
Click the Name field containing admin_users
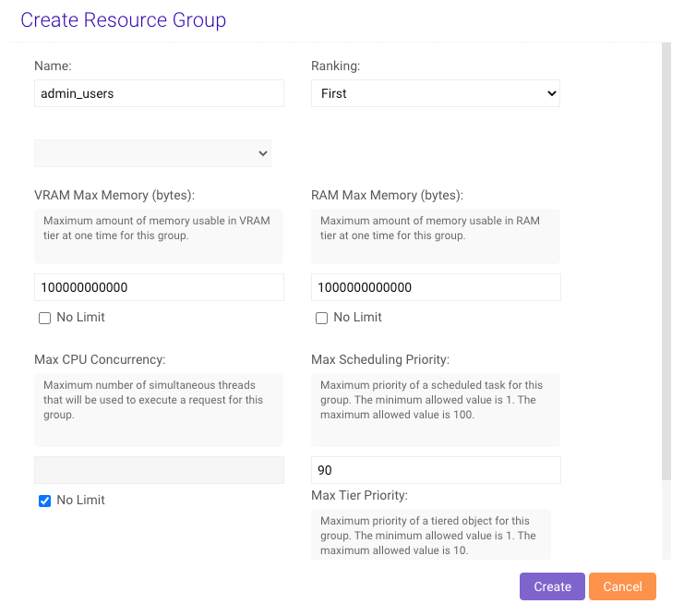pyautogui.click(x=158, y=93)
